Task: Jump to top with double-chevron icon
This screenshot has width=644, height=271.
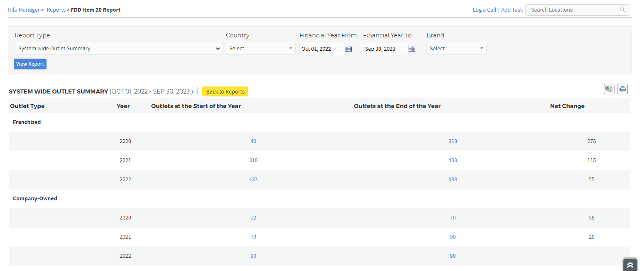Action: [x=630, y=265]
